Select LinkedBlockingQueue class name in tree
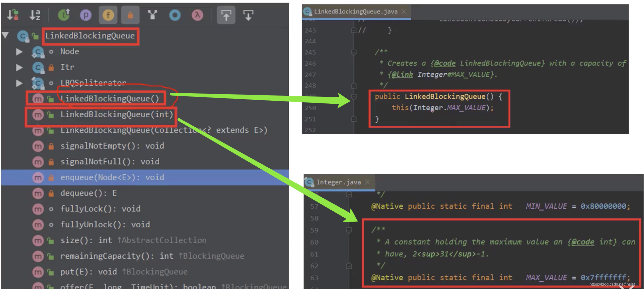 pos(90,36)
